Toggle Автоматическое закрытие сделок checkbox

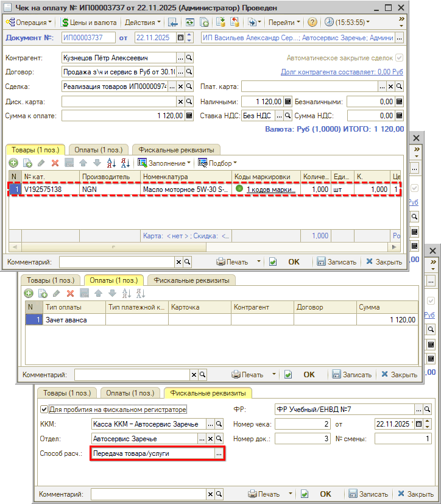pyautogui.click(x=400, y=58)
